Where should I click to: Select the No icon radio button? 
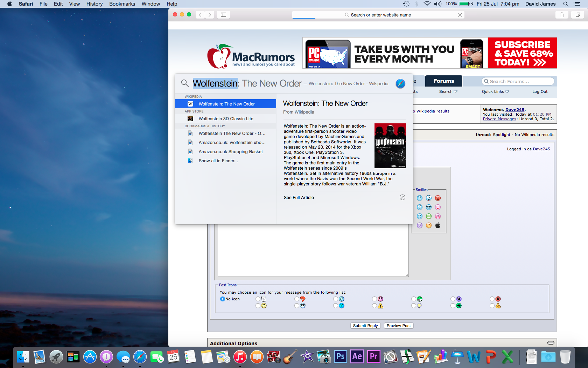pyautogui.click(x=222, y=299)
